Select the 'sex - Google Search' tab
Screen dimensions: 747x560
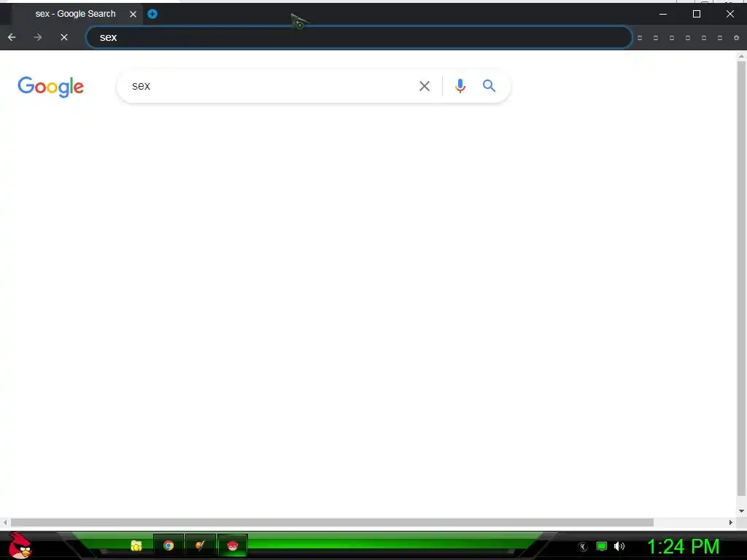click(75, 14)
